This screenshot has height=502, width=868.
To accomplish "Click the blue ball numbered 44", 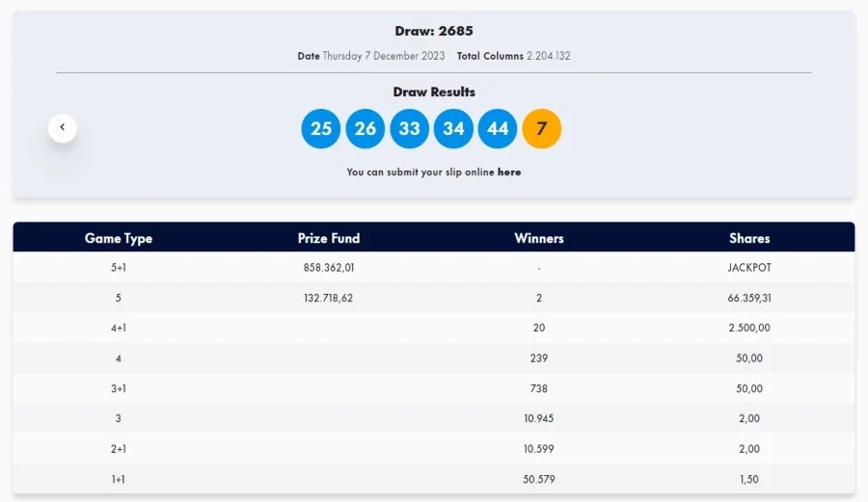I will click(498, 129).
